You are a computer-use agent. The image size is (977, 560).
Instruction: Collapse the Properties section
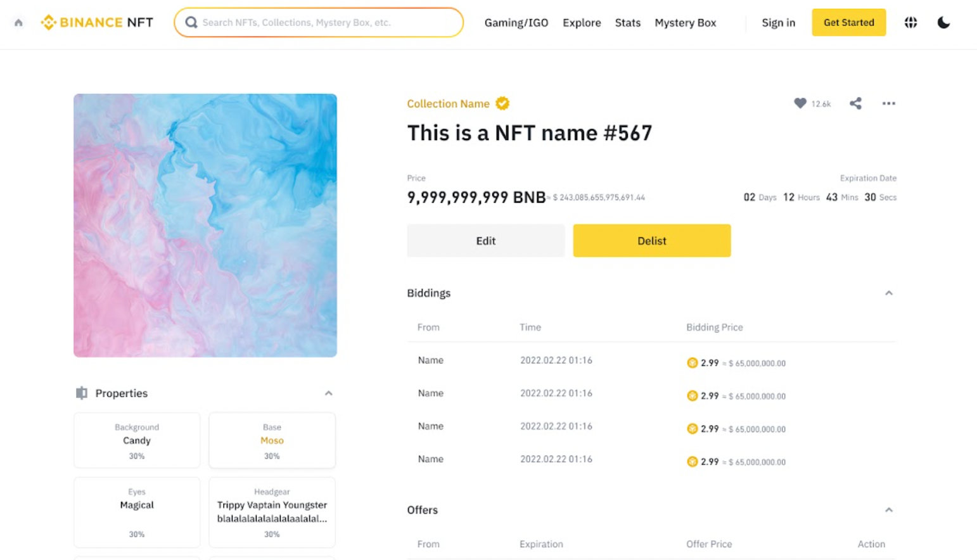pyautogui.click(x=328, y=393)
